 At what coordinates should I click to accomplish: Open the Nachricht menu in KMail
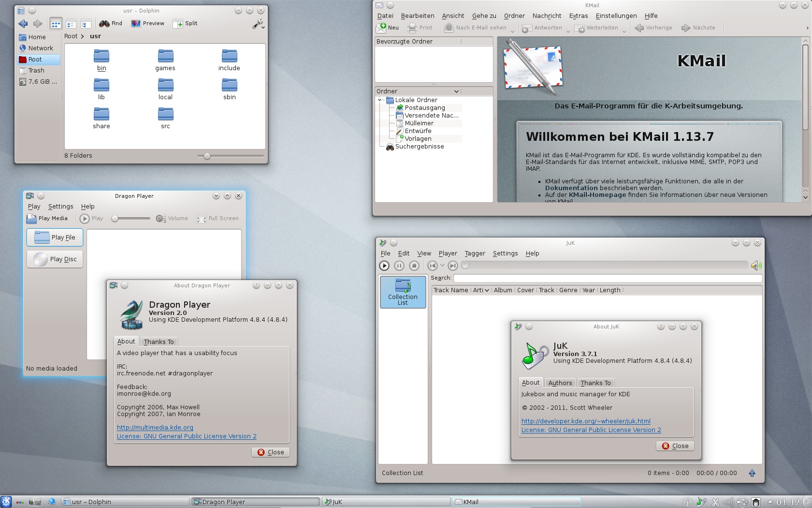point(547,16)
